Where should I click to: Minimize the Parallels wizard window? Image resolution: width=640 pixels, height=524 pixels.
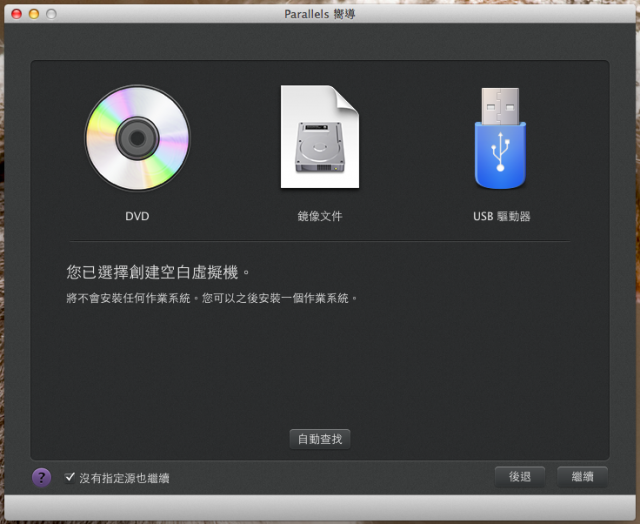point(34,14)
